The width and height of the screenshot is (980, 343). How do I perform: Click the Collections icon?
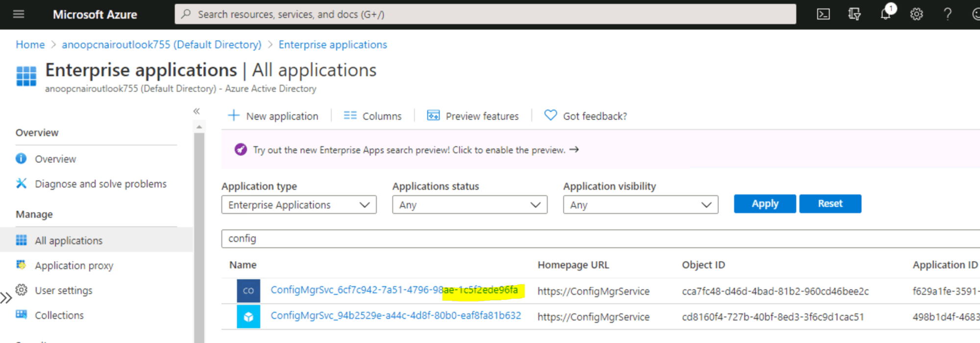21,315
